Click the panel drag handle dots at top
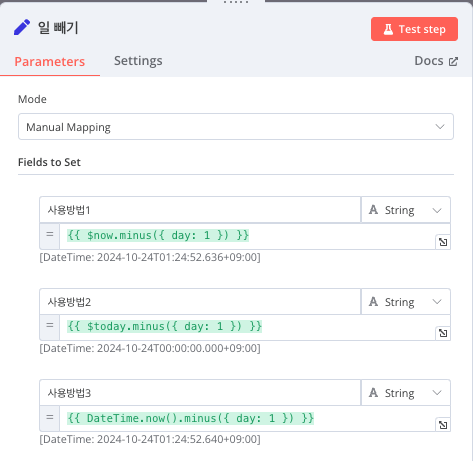Image resolution: width=473 pixels, height=461 pixels. point(236,2)
